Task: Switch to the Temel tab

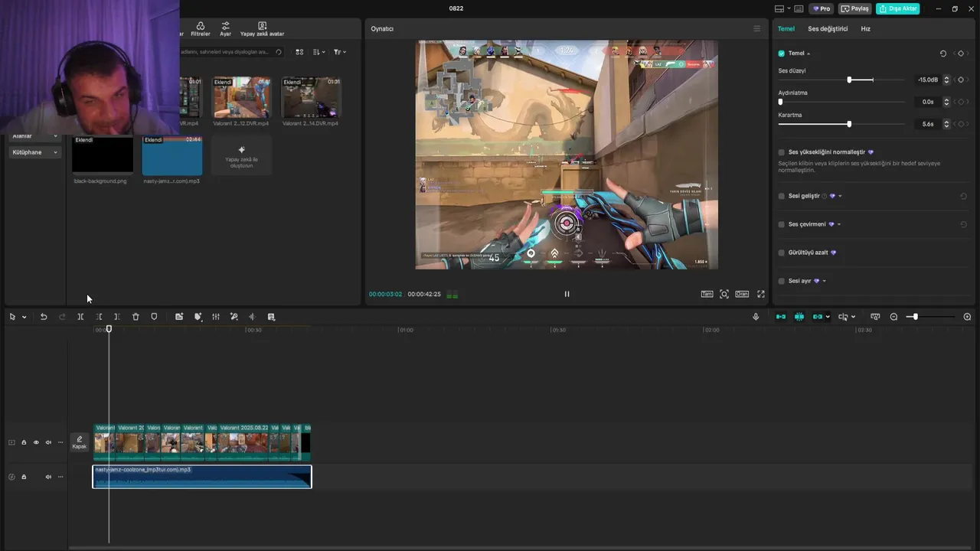Action: tap(786, 29)
